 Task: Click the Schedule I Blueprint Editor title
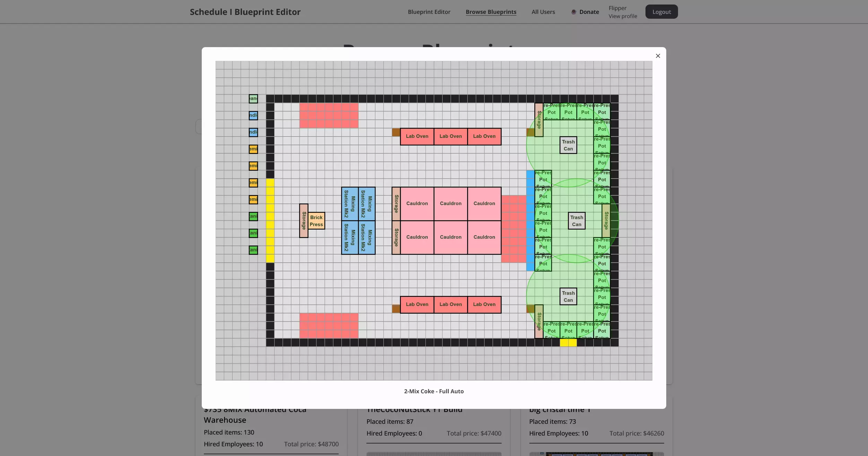[x=245, y=12]
